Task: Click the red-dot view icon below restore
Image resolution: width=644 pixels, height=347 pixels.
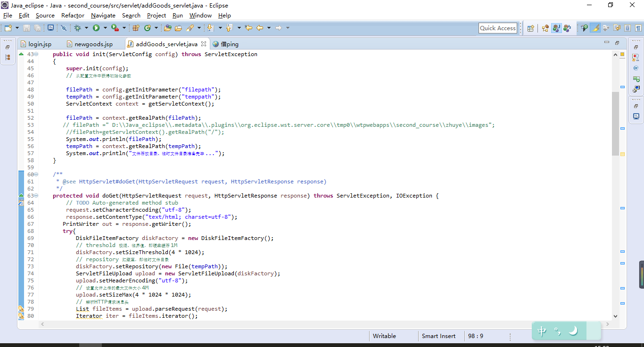Action: [636, 58]
